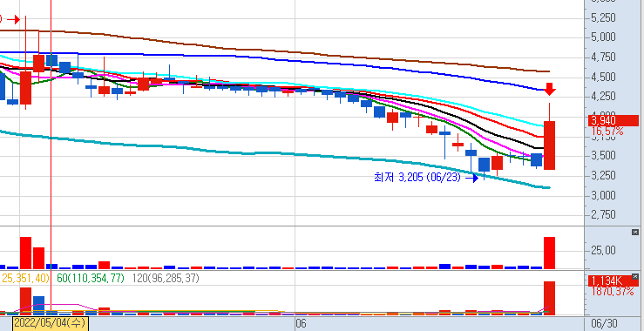Click the 16.57% change rate label
The image size is (644, 331).
pyautogui.click(x=608, y=132)
